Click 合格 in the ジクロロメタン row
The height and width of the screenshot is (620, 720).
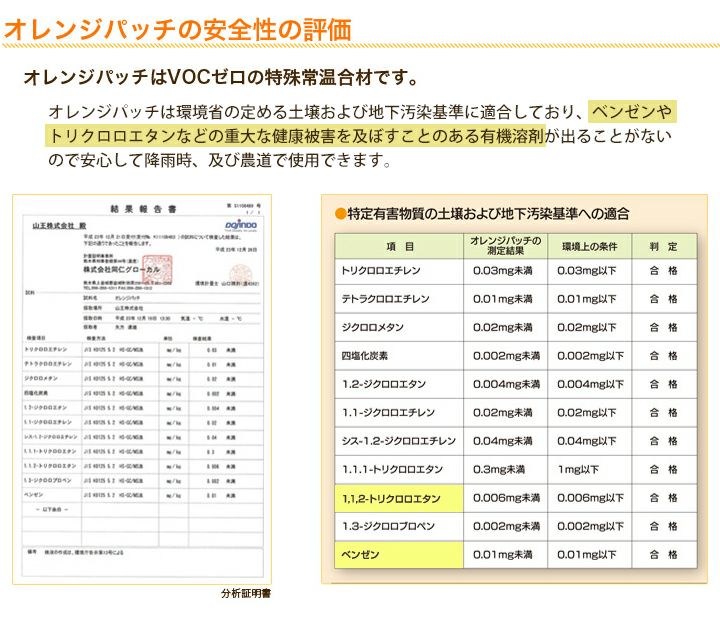(664, 328)
